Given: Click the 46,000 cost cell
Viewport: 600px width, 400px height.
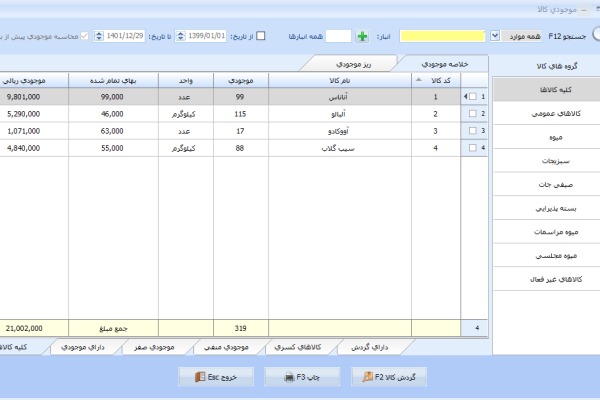Looking at the screenshot, I should [113, 114].
